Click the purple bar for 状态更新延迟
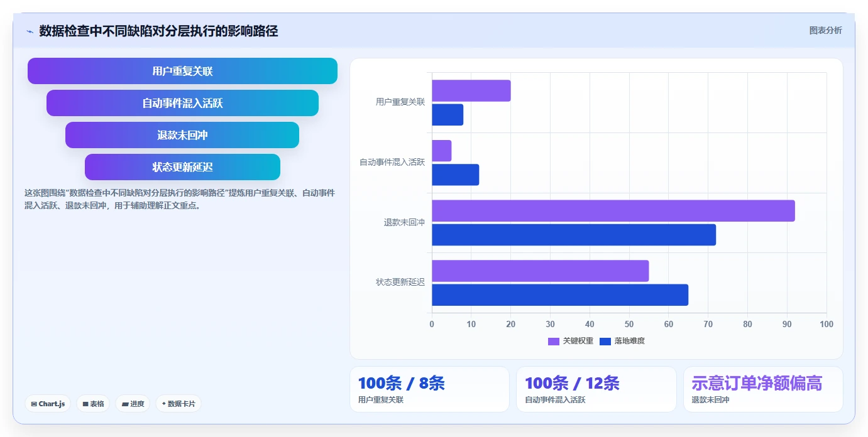The width and height of the screenshot is (868, 437). click(541, 271)
